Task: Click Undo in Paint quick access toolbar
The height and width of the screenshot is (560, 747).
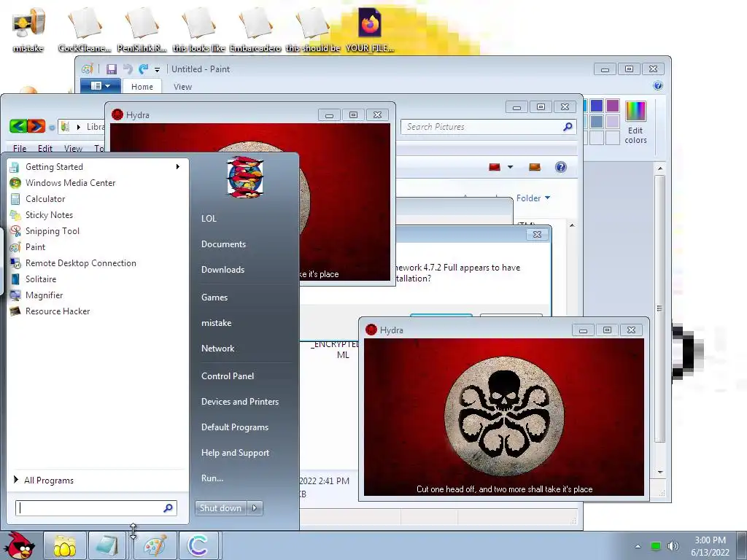Action: 128,69
